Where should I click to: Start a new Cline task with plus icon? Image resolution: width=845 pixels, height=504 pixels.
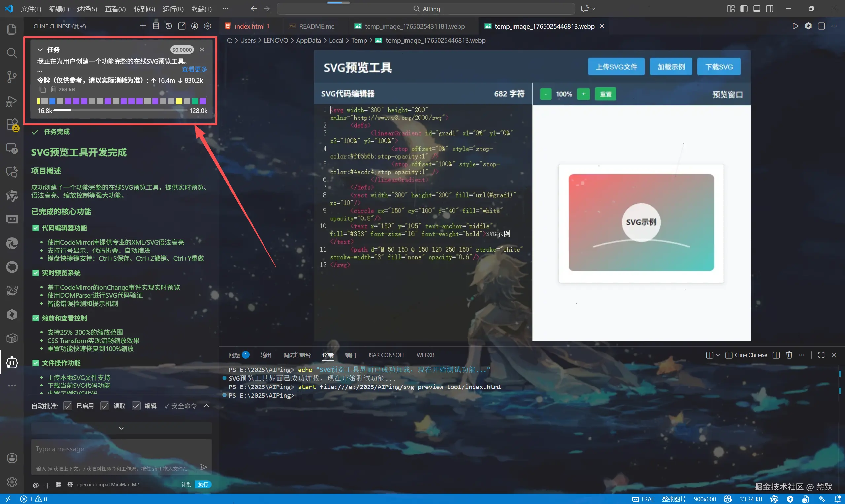coord(143,26)
